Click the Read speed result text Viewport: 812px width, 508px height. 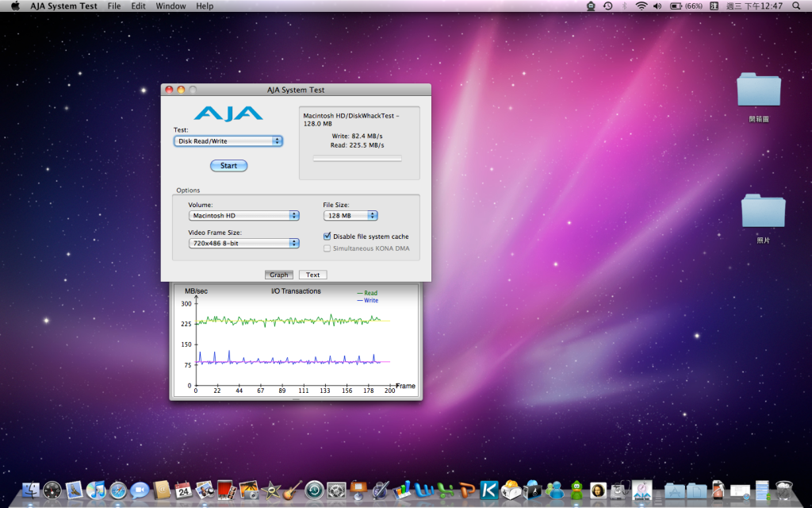(x=358, y=145)
